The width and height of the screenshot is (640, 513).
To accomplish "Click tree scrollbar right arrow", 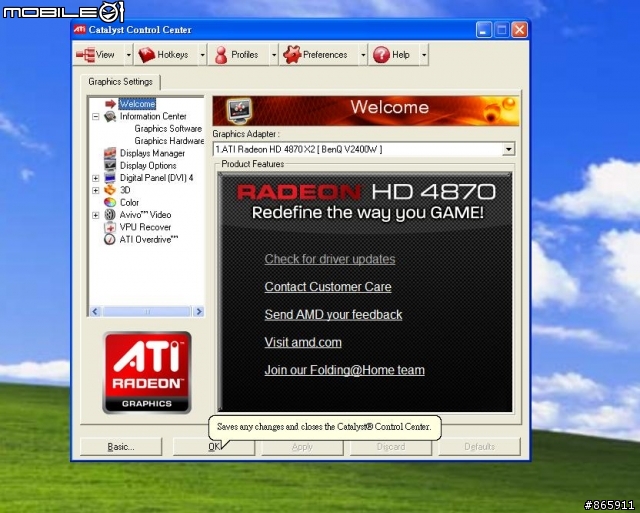I will pyautogui.click(x=198, y=312).
